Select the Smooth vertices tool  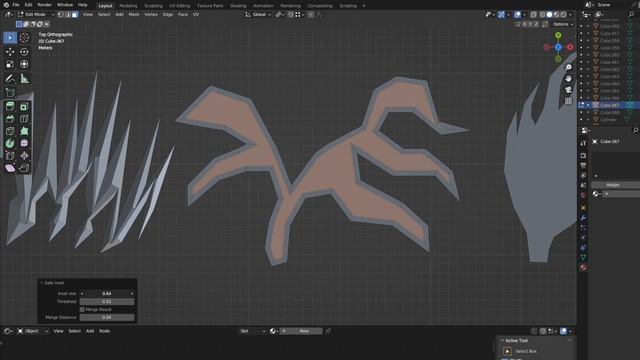[24, 143]
